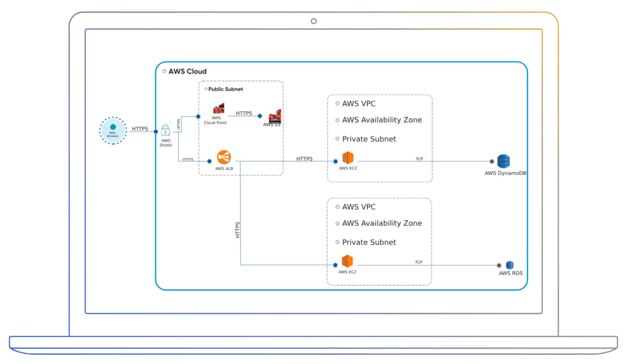Image resolution: width=629 pixels, height=364 pixels.
Task: Click the vertical HTTPS label below the ALB
Action: [238, 230]
